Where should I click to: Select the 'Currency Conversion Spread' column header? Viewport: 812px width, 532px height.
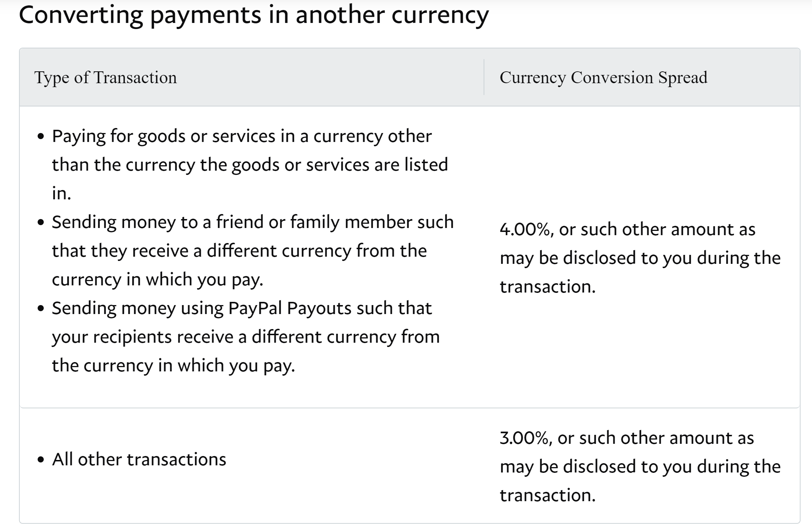(x=603, y=77)
